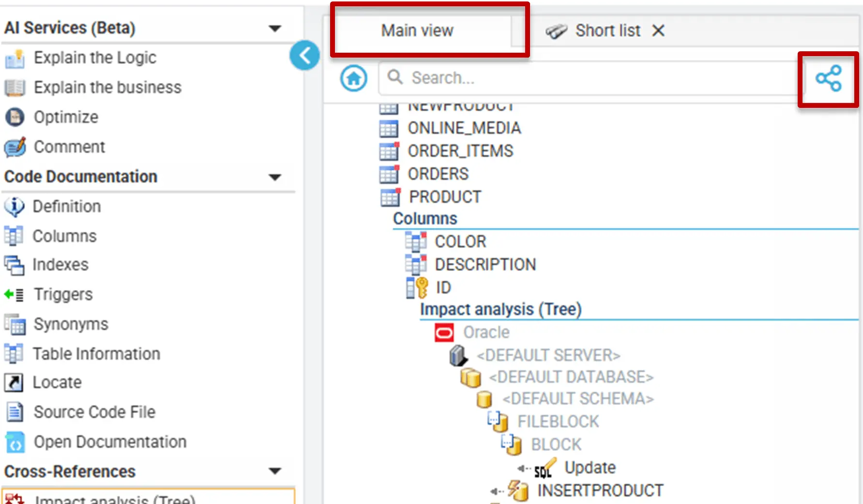Screen dimensions: 863x504
Task: Click the ONLINE_MEDIA table icon
Action: coord(389,129)
